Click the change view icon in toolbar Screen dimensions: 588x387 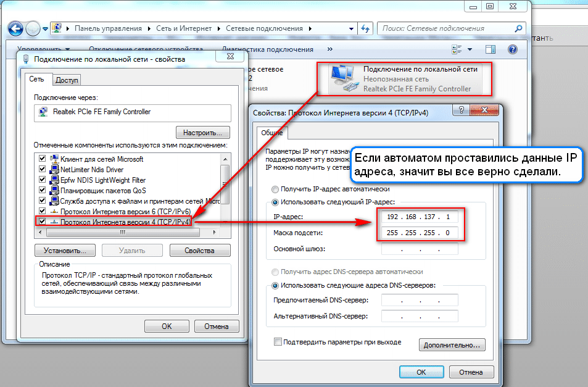click(x=457, y=49)
